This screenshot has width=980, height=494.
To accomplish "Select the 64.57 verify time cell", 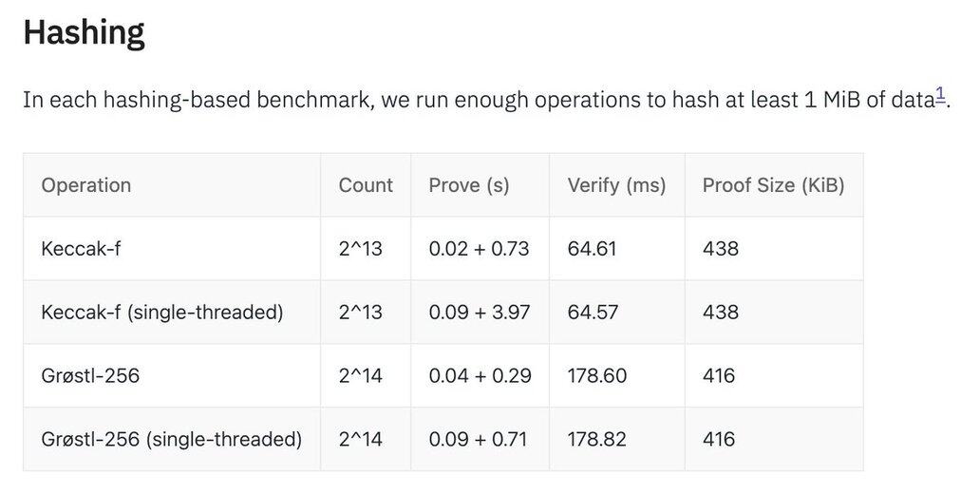I will tap(592, 312).
